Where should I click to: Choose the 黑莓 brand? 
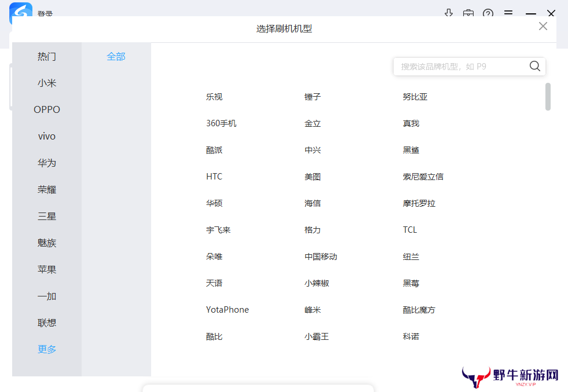[411, 283]
